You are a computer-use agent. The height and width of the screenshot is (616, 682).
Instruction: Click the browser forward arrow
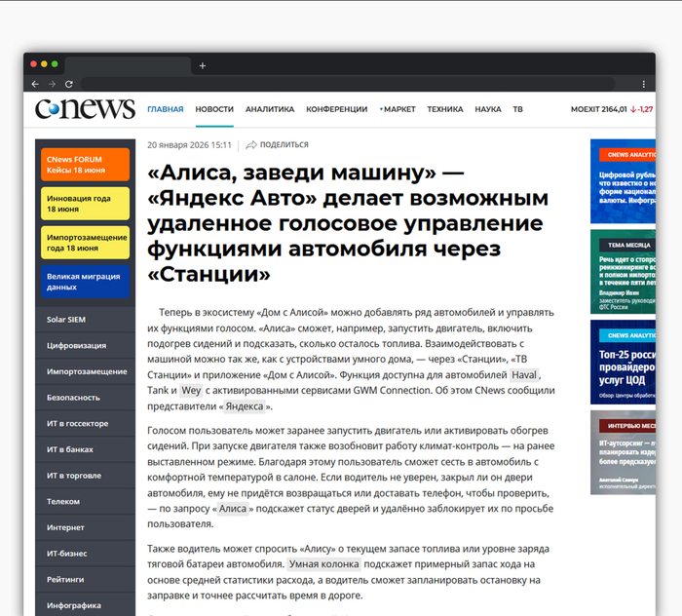[x=52, y=84]
